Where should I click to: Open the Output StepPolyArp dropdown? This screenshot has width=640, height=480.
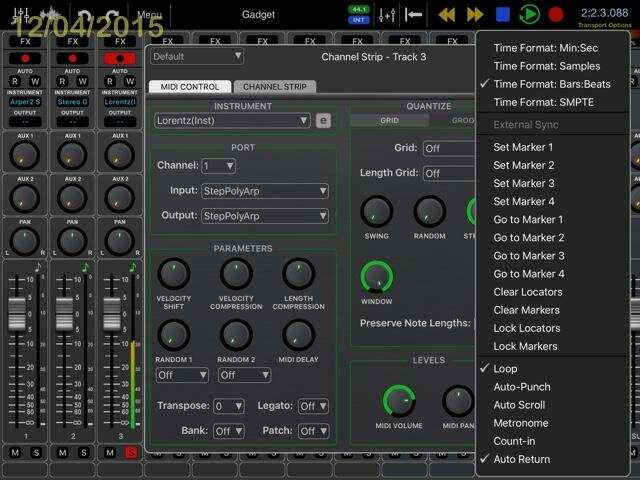pos(265,216)
